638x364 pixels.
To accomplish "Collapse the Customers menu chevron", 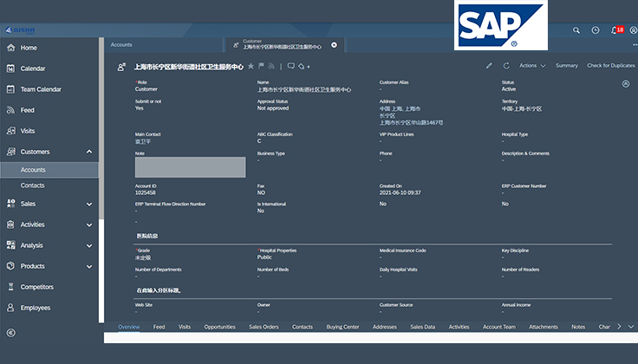I will click(x=89, y=152).
